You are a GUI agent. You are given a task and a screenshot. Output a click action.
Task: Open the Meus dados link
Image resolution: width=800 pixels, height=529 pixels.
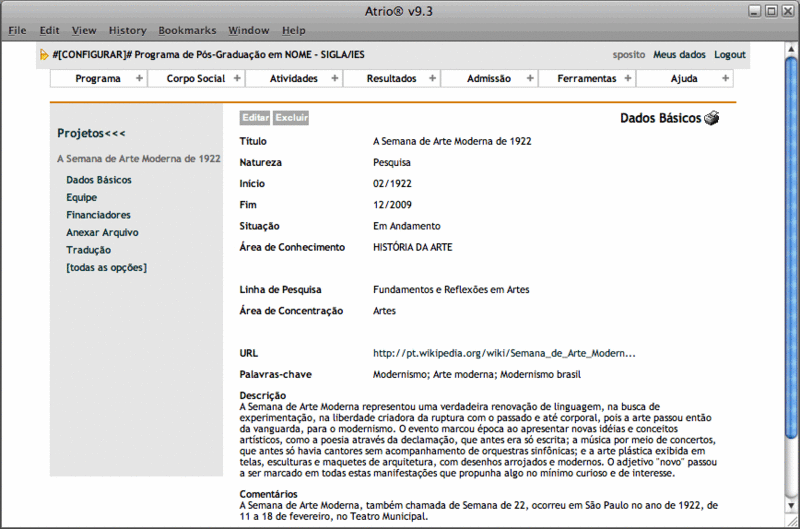pyautogui.click(x=679, y=54)
